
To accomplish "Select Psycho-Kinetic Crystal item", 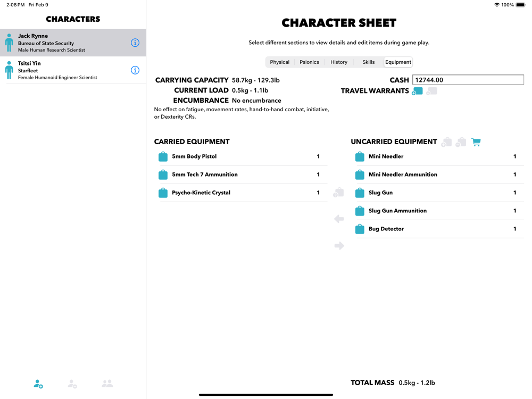I will pos(243,193).
